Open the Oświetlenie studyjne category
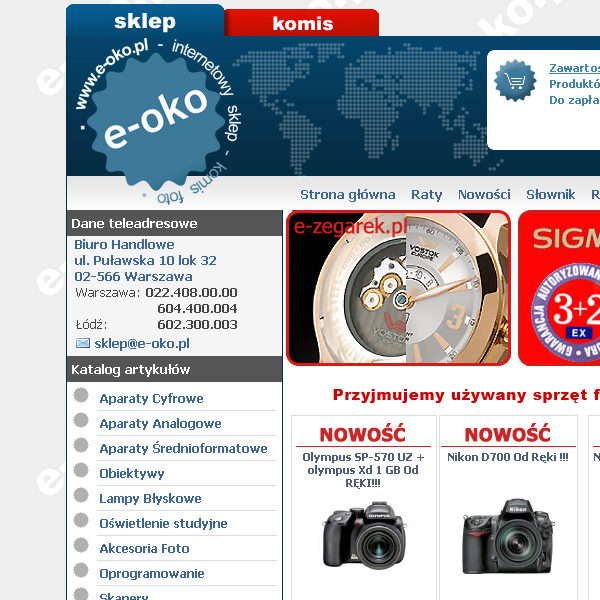The image size is (600, 600). [x=163, y=523]
